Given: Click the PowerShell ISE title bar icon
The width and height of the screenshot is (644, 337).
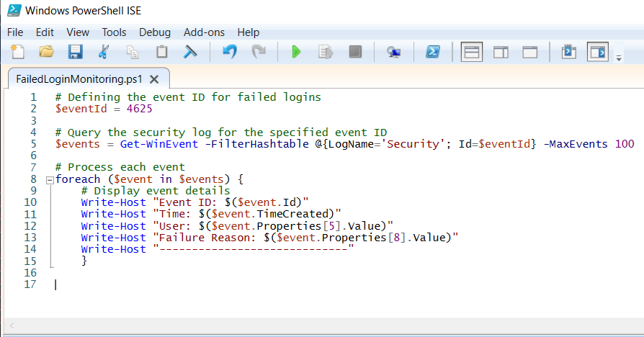Looking at the screenshot, I should point(14,10).
